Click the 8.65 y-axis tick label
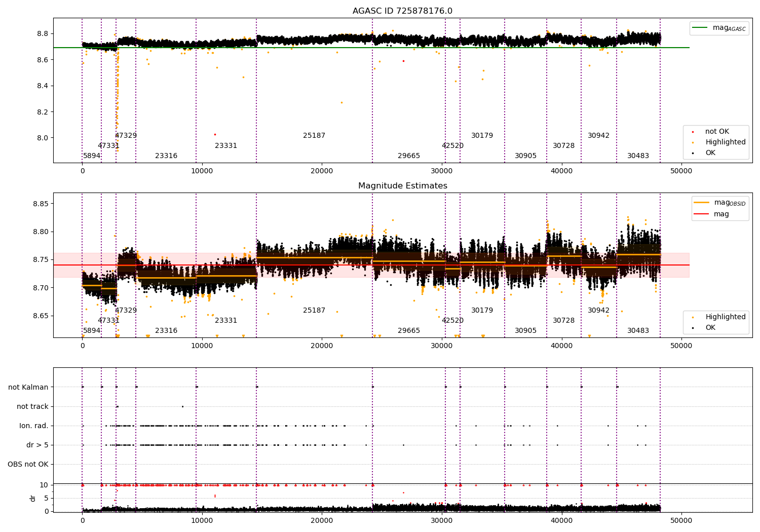Image resolution: width=760 pixels, height=532 pixels. 40,316
